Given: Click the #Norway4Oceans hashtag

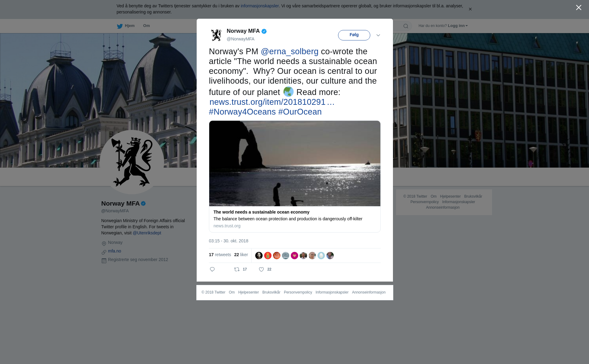Looking at the screenshot, I should pyautogui.click(x=242, y=112).
